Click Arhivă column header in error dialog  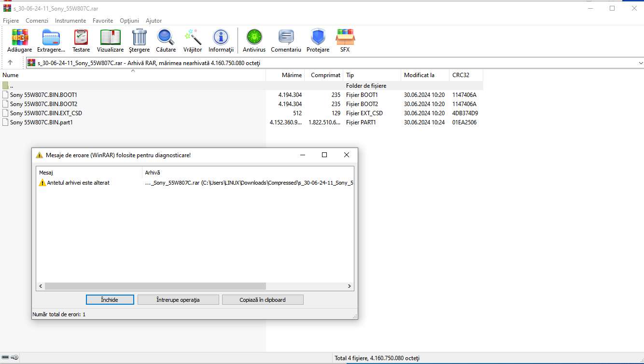[248, 173]
